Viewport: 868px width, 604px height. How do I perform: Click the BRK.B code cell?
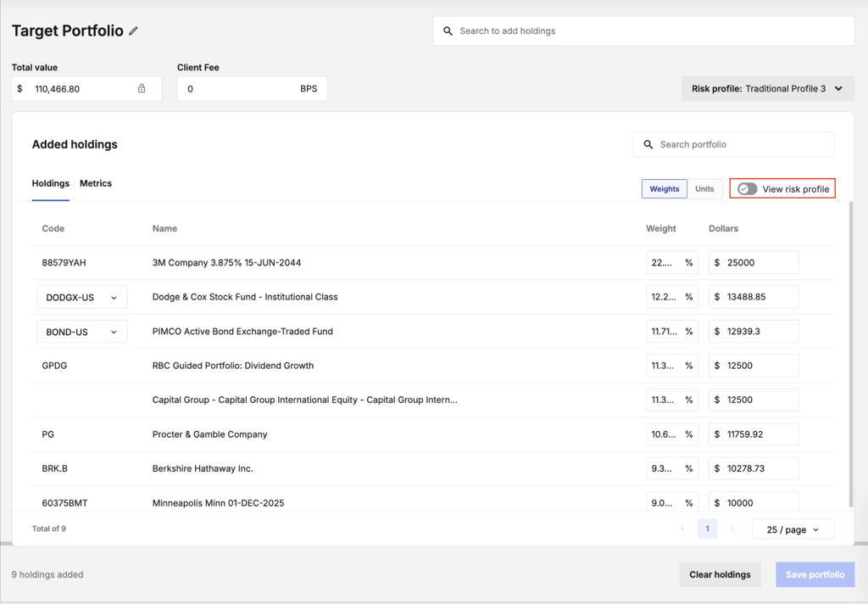[x=55, y=469]
